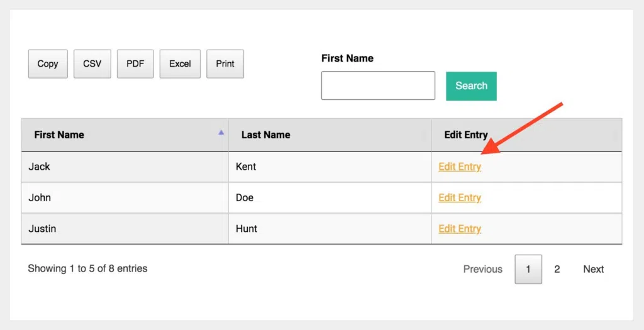
Task: Go to the Next page
Action: click(x=594, y=269)
